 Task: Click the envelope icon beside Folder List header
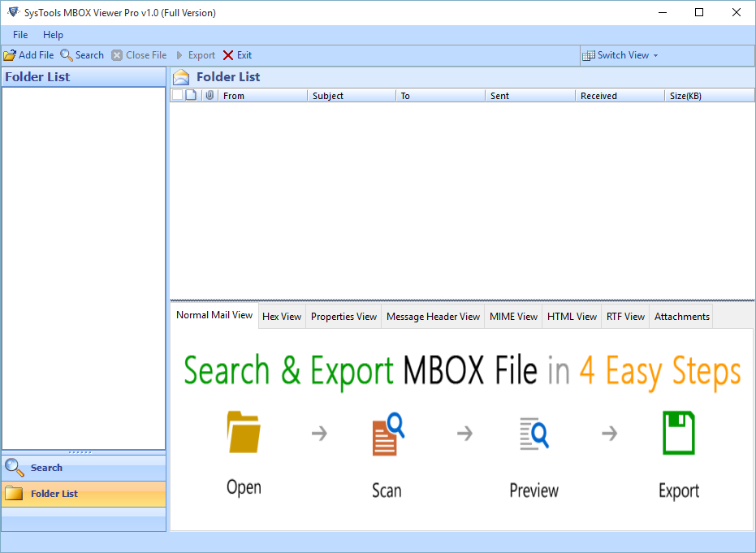click(181, 77)
